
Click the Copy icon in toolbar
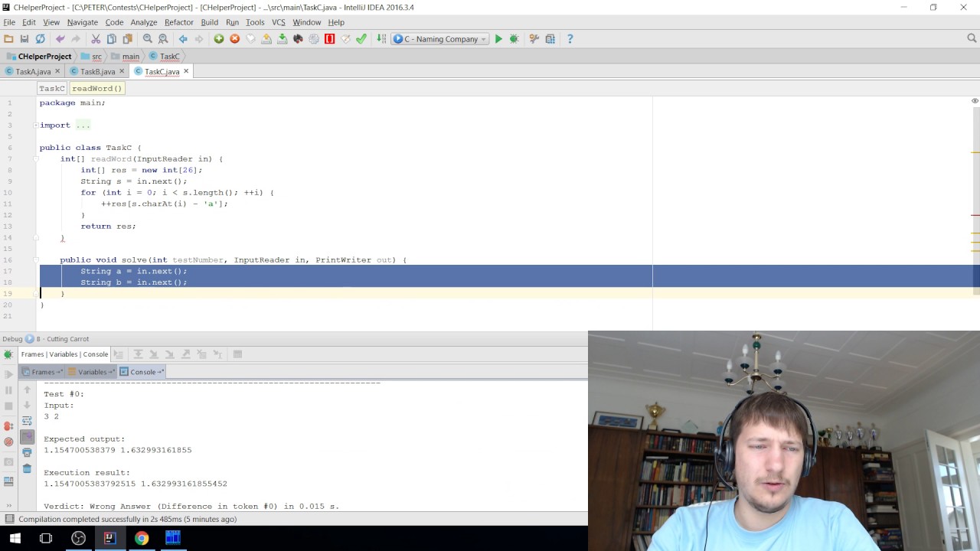pos(112,39)
